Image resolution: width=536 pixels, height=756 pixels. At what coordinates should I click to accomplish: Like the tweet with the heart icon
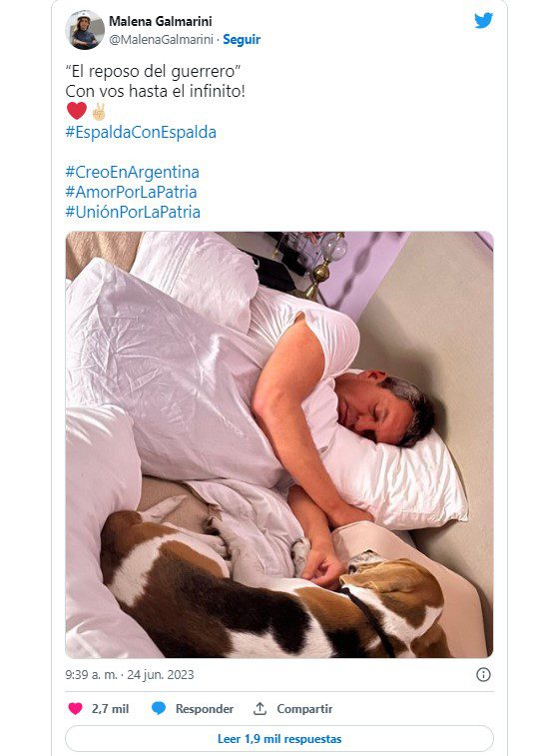tap(75, 708)
